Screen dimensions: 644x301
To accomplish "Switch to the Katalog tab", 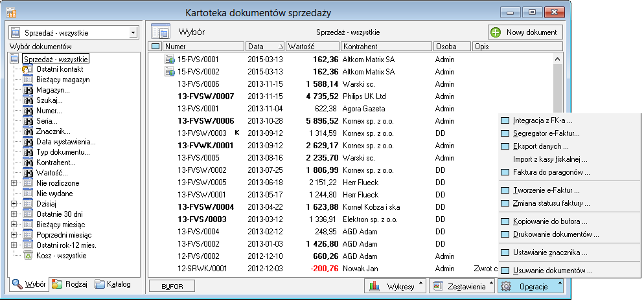I will (113, 284).
